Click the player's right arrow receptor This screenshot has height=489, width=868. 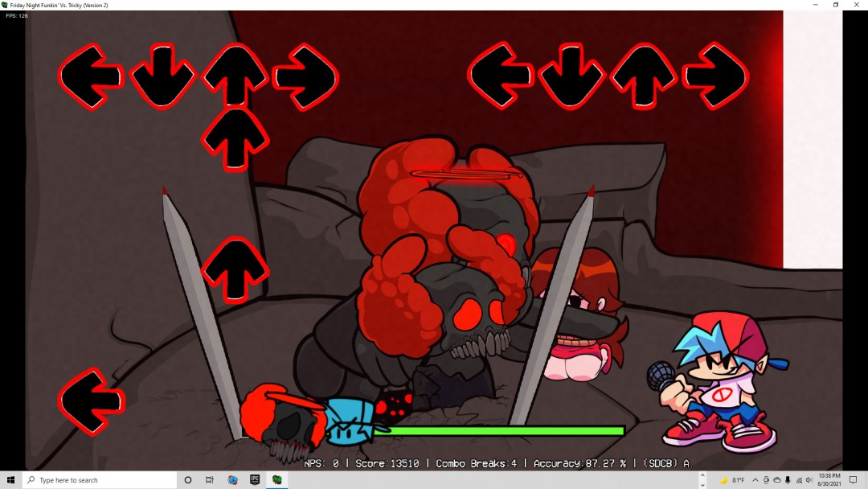[715, 76]
